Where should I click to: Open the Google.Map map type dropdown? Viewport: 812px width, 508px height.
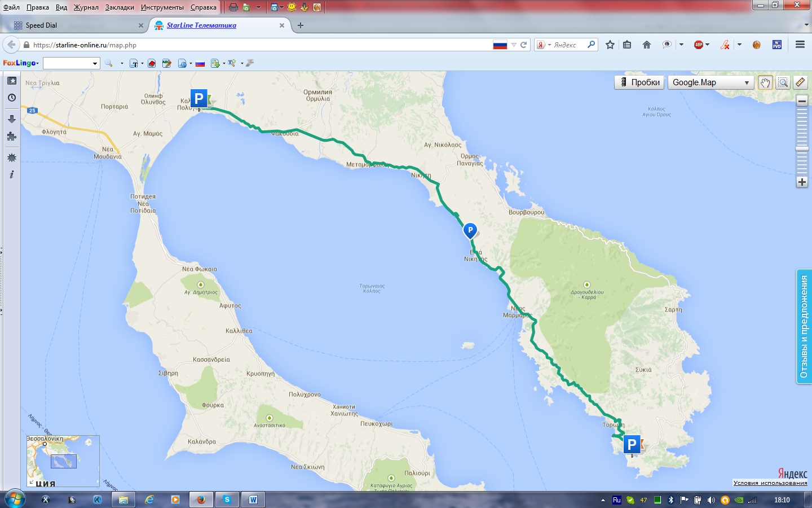[x=710, y=82]
